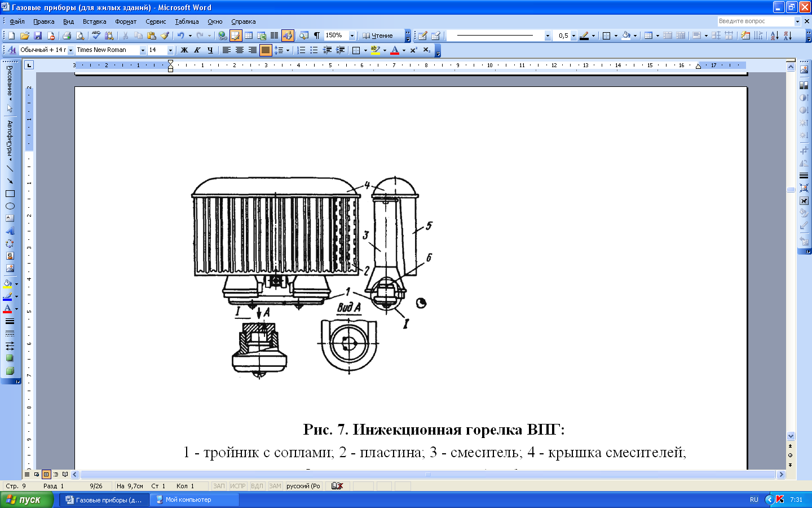Open the document map
This screenshot has height=508, width=812.
click(304, 36)
